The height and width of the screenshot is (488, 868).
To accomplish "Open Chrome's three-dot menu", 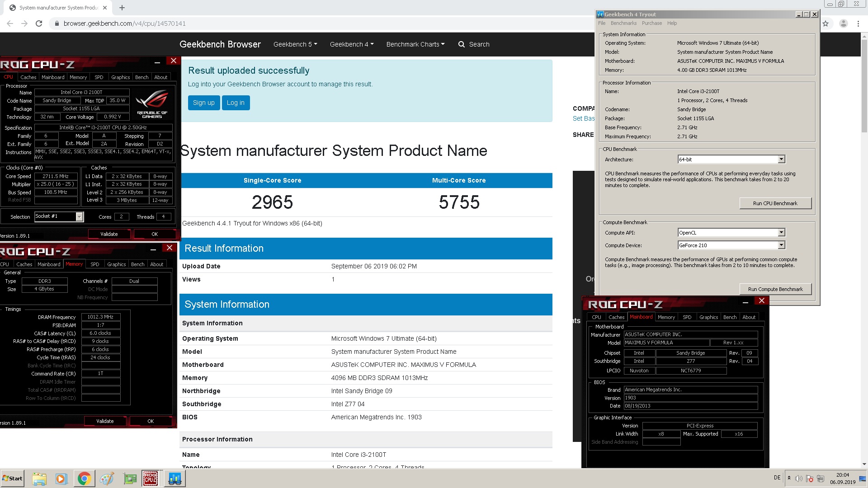I will (x=858, y=23).
